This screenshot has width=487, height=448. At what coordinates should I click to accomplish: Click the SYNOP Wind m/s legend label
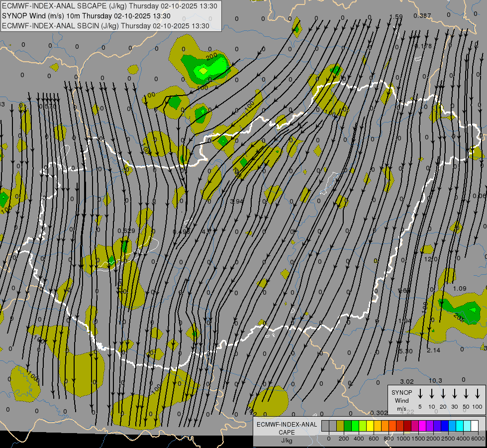coord(401,400)
